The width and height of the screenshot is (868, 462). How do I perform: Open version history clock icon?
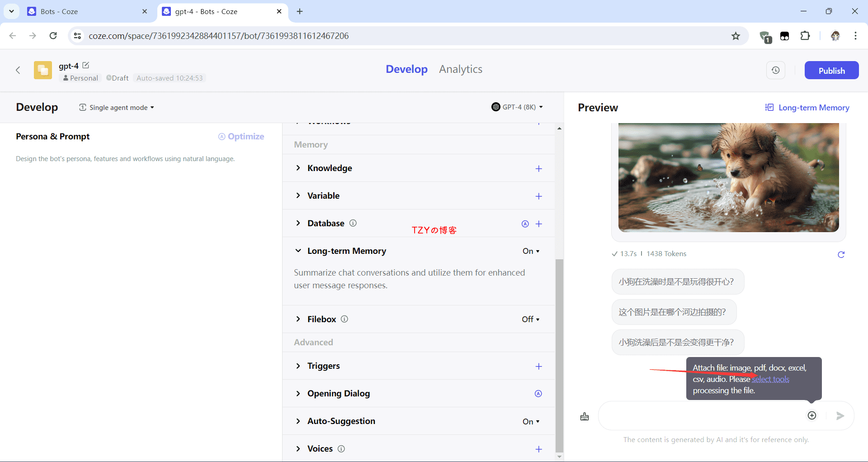pyautogui.click(x=776, y=70)
